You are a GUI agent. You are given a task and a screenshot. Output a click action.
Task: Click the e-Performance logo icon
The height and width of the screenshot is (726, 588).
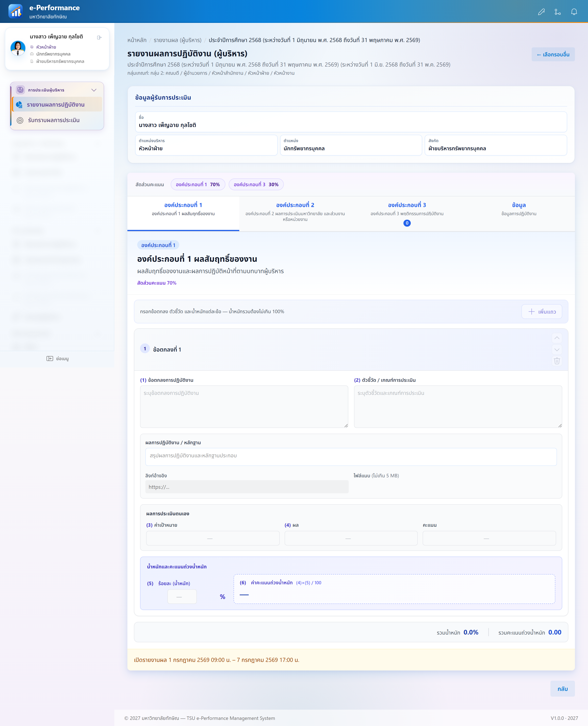tap(16, 11)
